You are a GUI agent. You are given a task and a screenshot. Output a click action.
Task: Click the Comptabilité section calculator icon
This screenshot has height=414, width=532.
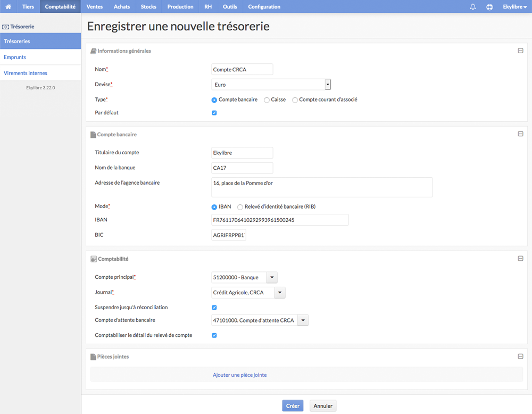pyautogui.click(x=94, y=259)
